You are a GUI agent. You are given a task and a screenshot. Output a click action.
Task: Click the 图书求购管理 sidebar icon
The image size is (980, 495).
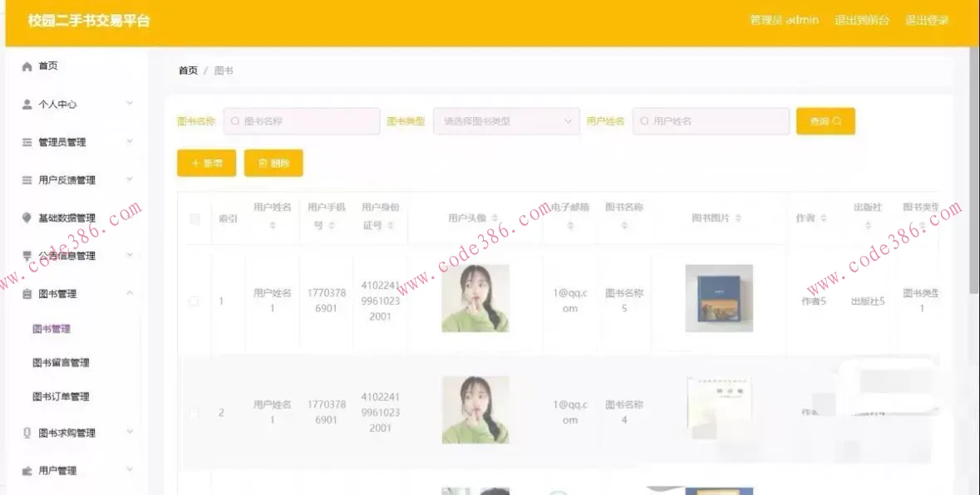[27, 433]
